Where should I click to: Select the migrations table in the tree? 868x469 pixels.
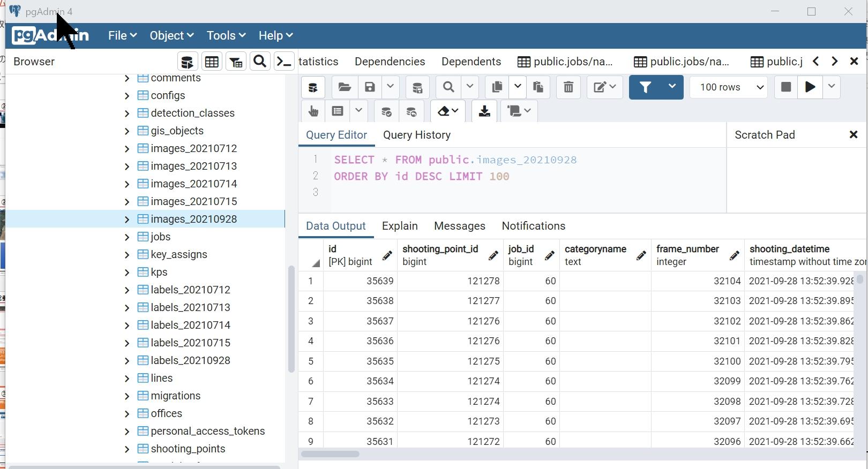(175, 396)
